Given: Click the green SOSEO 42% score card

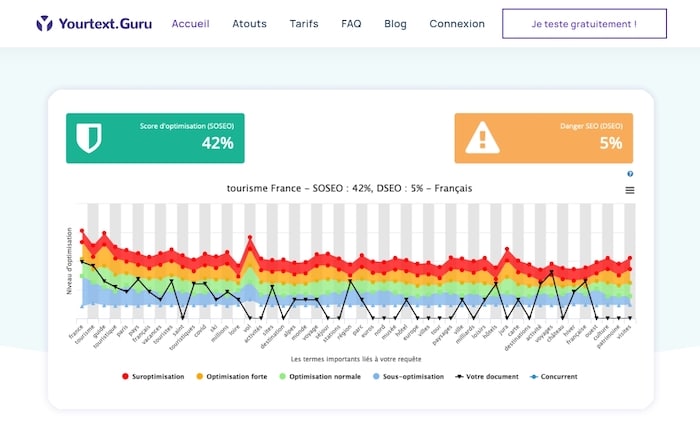Looking at the screenshot, I should click(x=155, y=138).
